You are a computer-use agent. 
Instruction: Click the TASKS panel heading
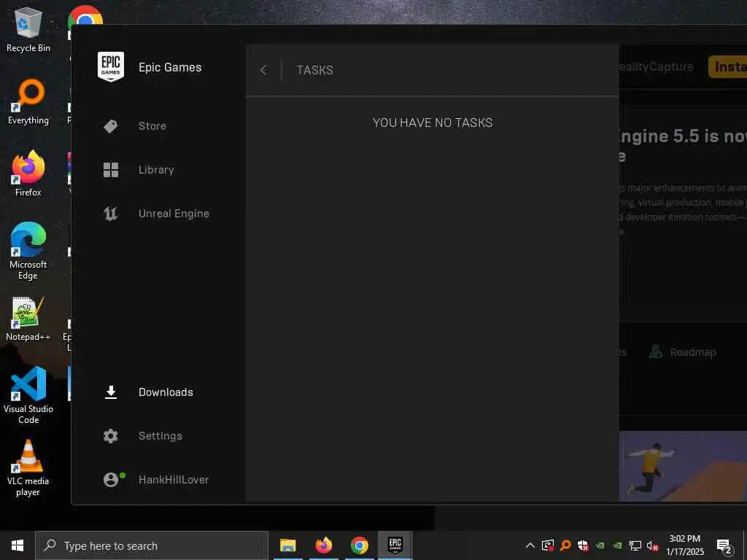point(315,70)
